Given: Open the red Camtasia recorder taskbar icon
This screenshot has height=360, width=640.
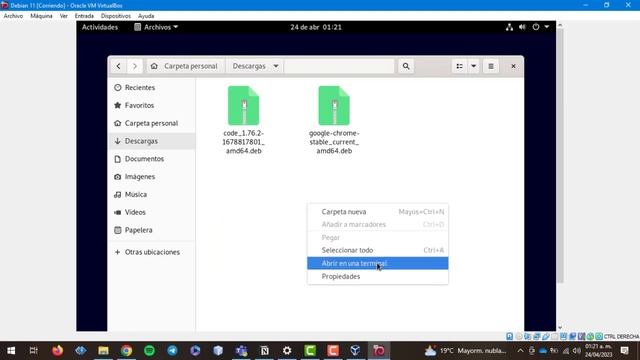Looking at the screenshot, I should [x=333, y=351].
